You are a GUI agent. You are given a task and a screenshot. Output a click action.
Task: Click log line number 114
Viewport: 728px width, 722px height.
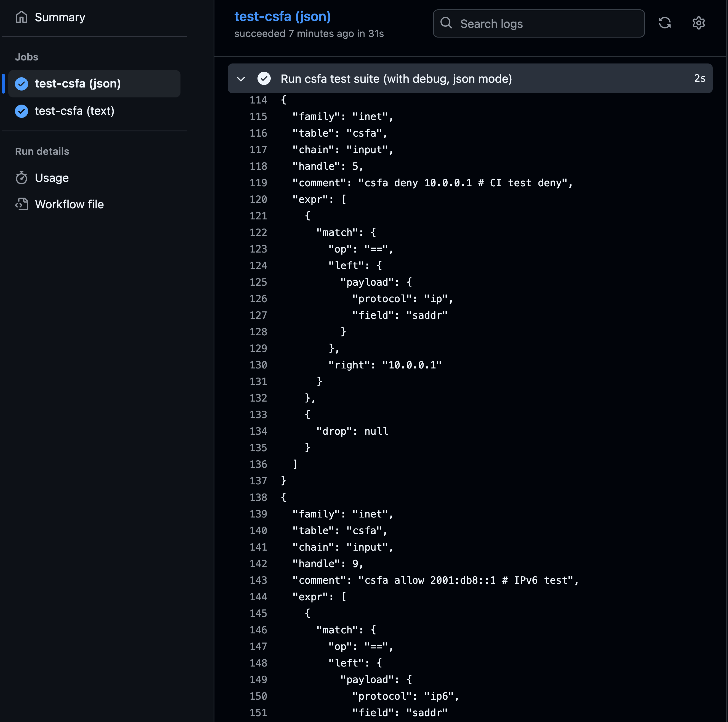tap(258, 100)
